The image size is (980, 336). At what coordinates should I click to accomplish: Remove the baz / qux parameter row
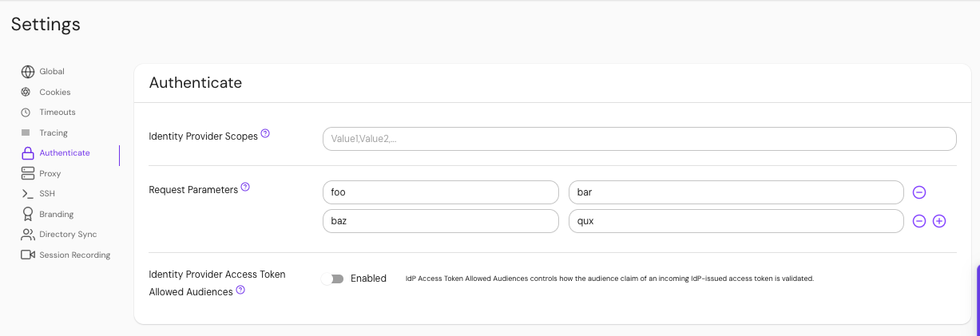pos(919,221)
